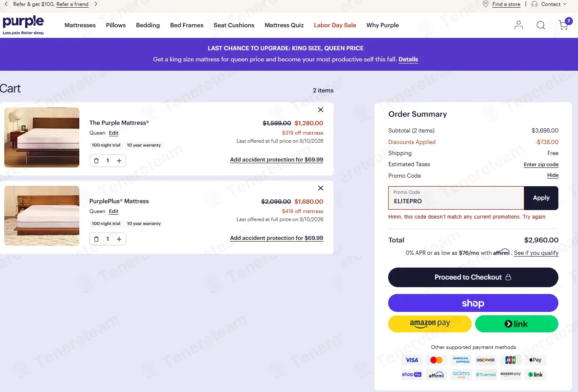Add accident protection to PurplePlus Mattress

pos(276,238)
